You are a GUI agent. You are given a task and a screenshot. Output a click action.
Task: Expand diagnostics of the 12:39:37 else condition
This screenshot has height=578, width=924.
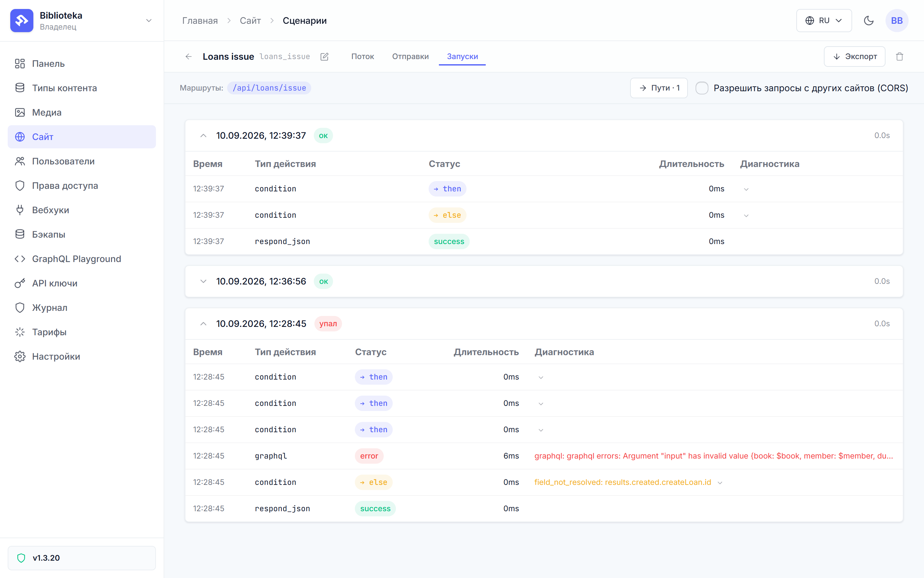click(746, 215)
